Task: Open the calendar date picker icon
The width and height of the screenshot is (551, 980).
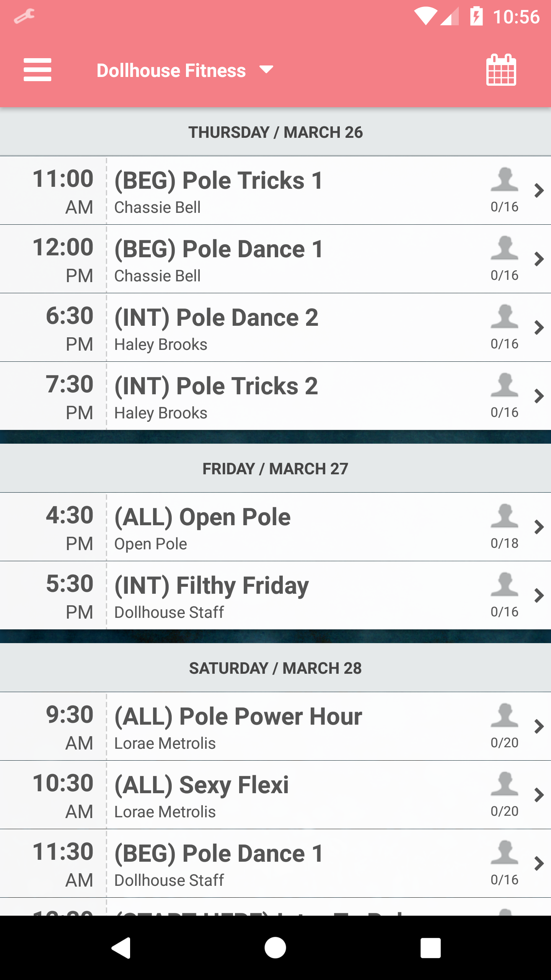Action: tap(501, 70)
